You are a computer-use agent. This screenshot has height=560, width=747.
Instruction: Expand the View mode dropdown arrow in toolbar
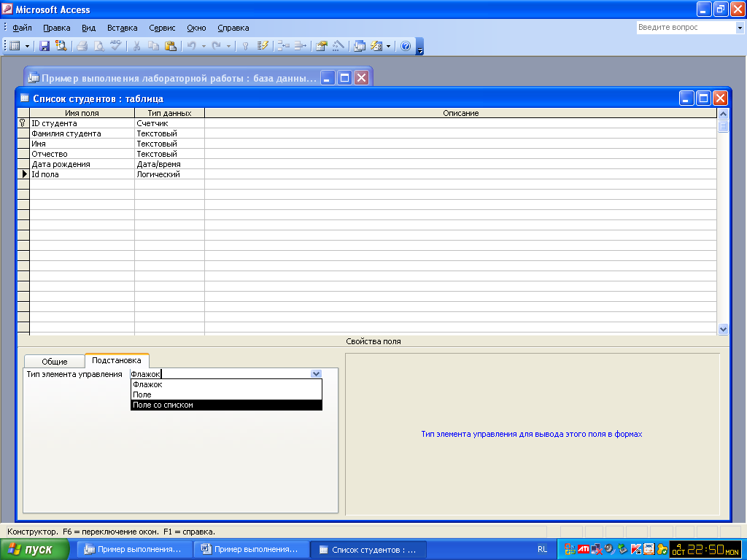pyautogui.click(x=28, y=46)
